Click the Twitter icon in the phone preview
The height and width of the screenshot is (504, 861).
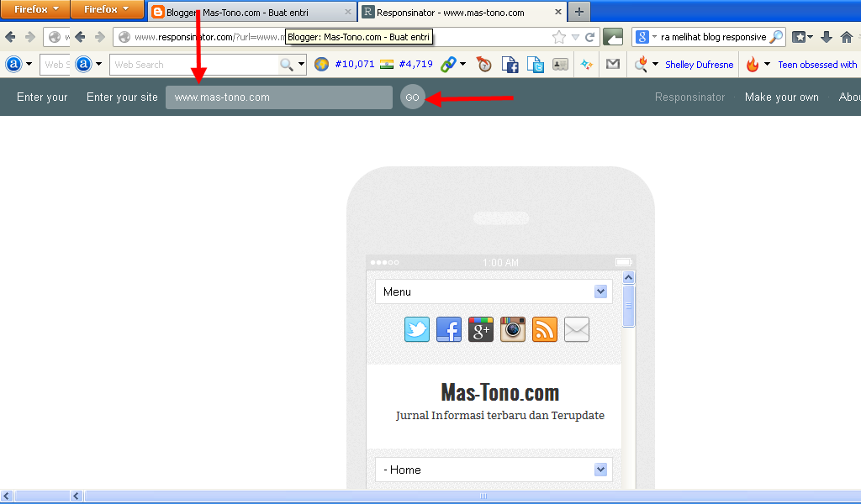pos(417,329)
